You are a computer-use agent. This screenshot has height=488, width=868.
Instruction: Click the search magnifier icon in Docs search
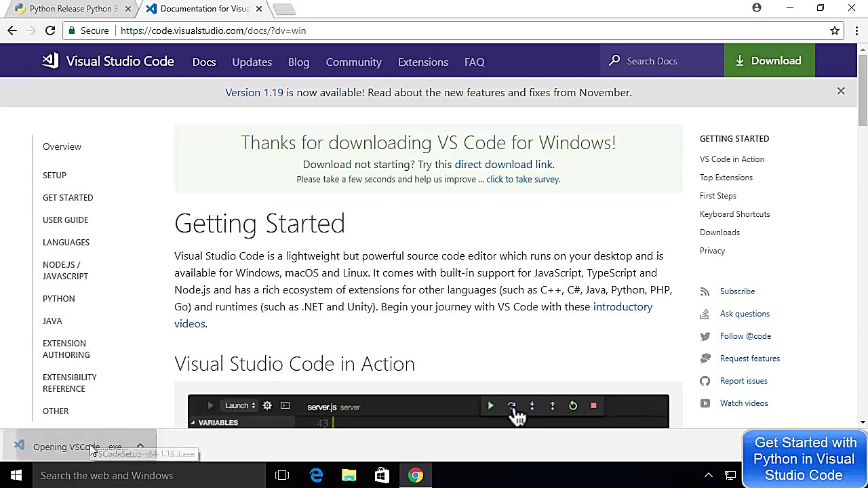coord(614,61)
